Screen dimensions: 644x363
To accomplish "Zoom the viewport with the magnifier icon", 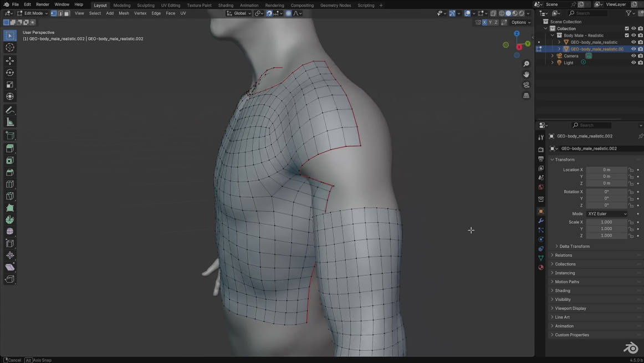I will click(x=526, y=63).
